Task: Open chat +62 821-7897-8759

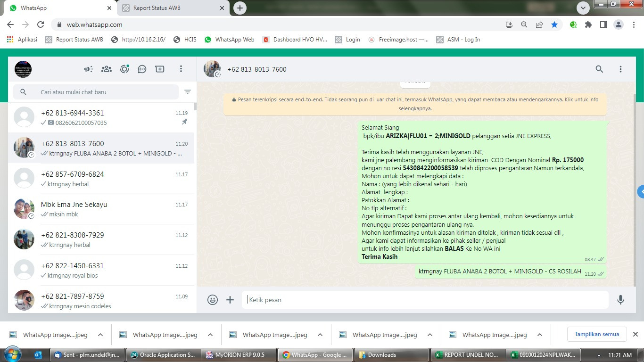Action: click(x=101, y=300)
